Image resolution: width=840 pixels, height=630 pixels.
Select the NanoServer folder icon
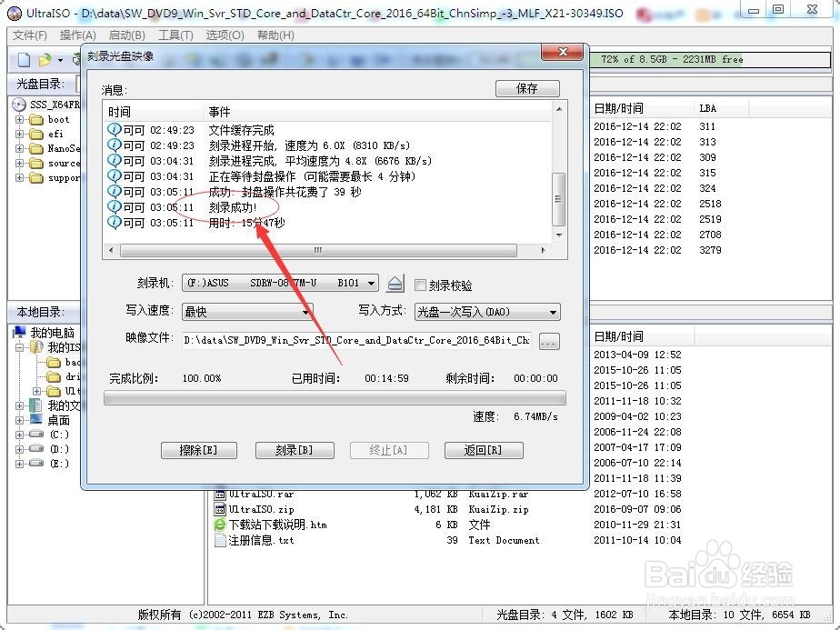click(35, 148)
